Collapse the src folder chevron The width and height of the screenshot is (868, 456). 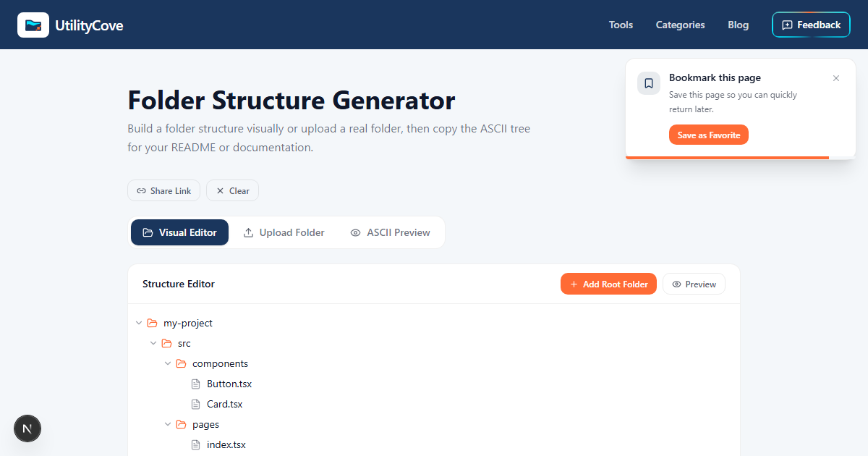(x=153, y=344)
